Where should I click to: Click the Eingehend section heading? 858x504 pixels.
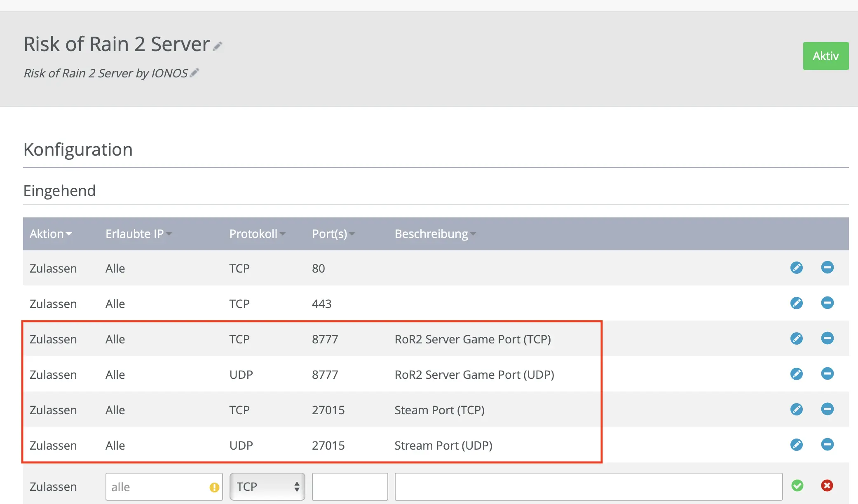coord(59,191)
